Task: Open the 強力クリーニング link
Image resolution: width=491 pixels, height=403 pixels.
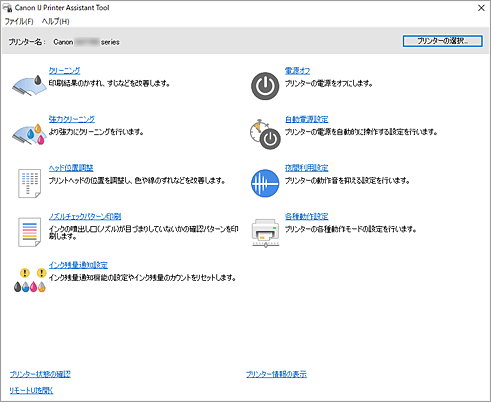Action: coord(72,119)
